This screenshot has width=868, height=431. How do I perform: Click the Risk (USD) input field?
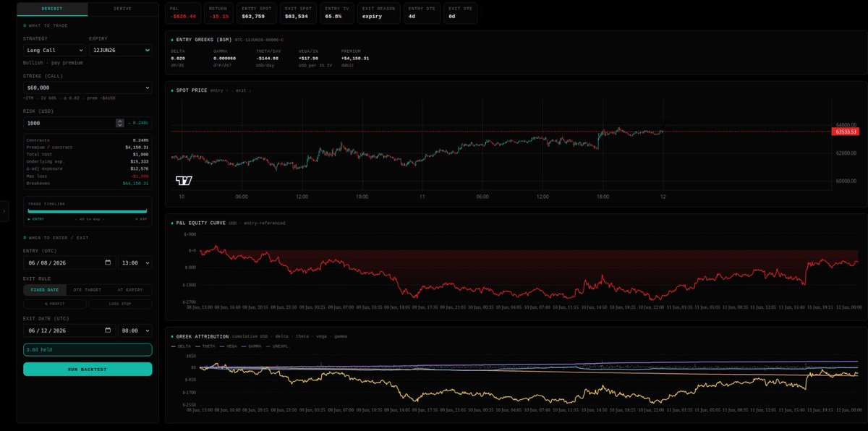(69, 123)
